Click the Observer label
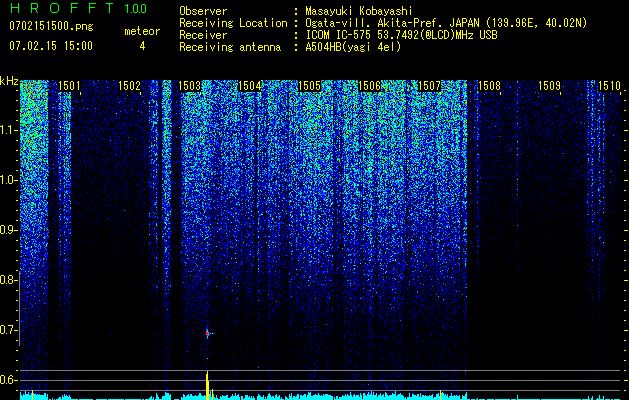629x400 pixels. [x=203, y=11]
